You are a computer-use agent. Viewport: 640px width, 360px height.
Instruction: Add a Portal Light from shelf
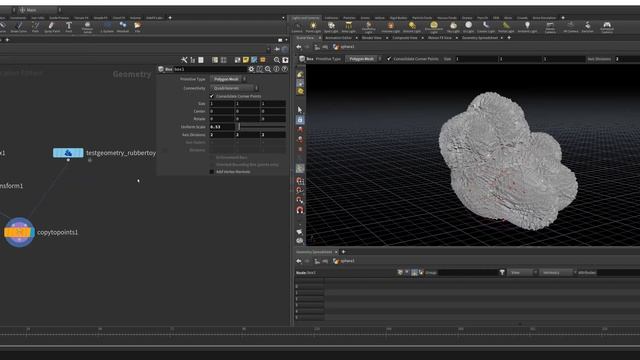(506, 27)
